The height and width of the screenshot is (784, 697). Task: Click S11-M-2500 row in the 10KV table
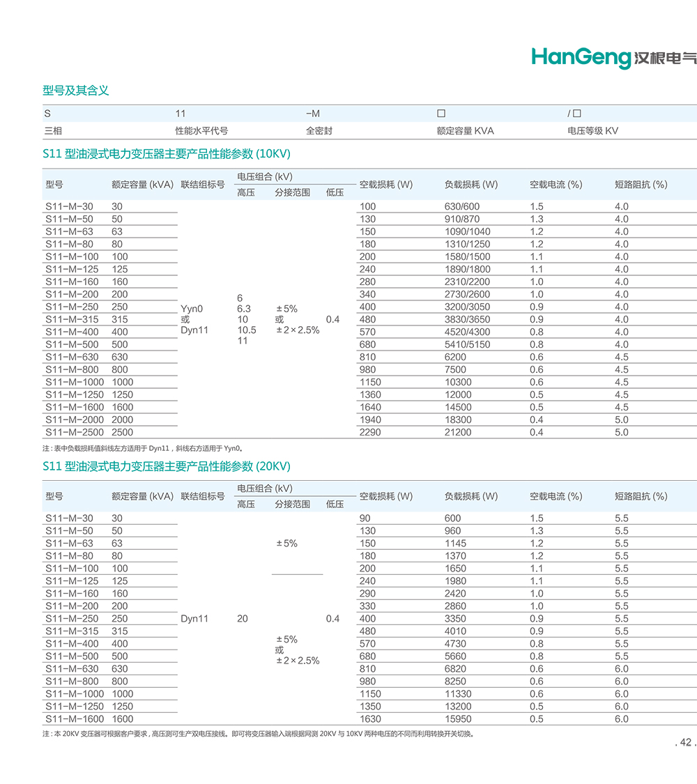click(x=73, y=432)
